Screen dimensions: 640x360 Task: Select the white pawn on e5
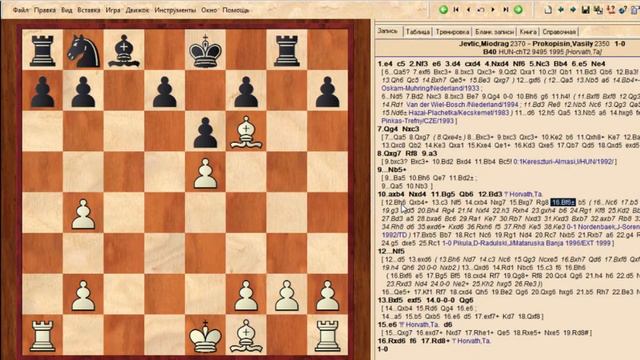tap(205, 173)
